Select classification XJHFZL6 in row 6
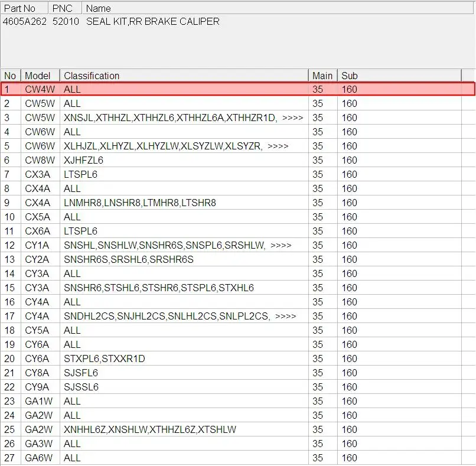The width and height of the screenshot is (476, 466). (x=83, y=160)
